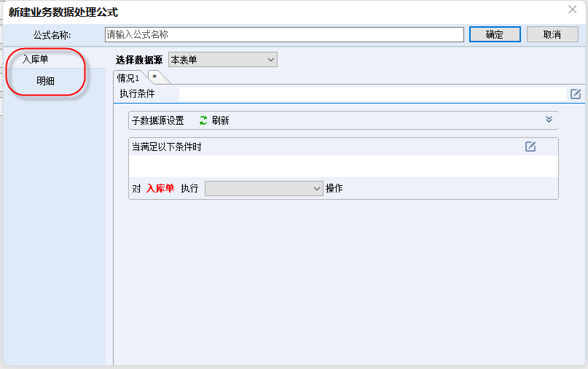Viewport: 588px width, 369px height.
Task: Focus the 公式名称 input field
Action: tap(284, 34)
